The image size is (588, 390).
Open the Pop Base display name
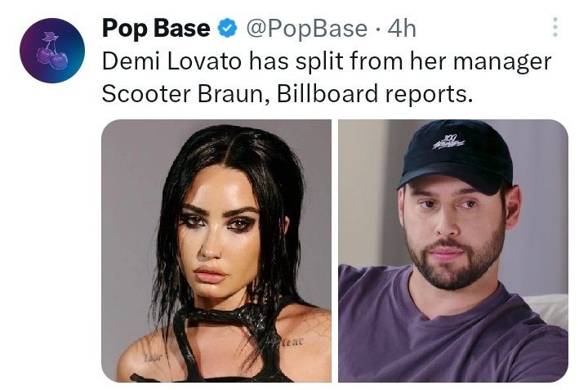pos(155,29)
